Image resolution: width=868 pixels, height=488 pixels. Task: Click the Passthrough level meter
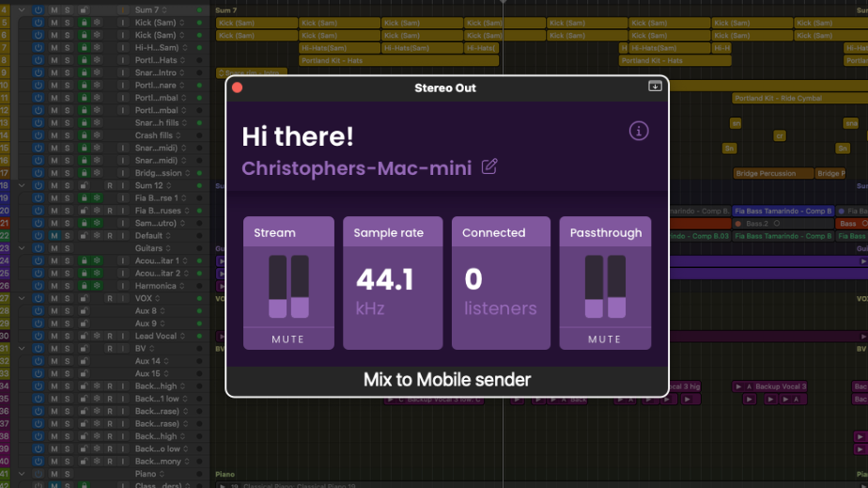pos(605,287)
